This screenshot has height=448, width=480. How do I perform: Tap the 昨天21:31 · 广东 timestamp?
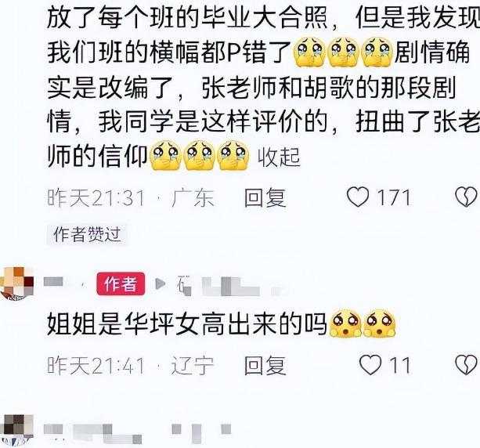tap(131, 198)
